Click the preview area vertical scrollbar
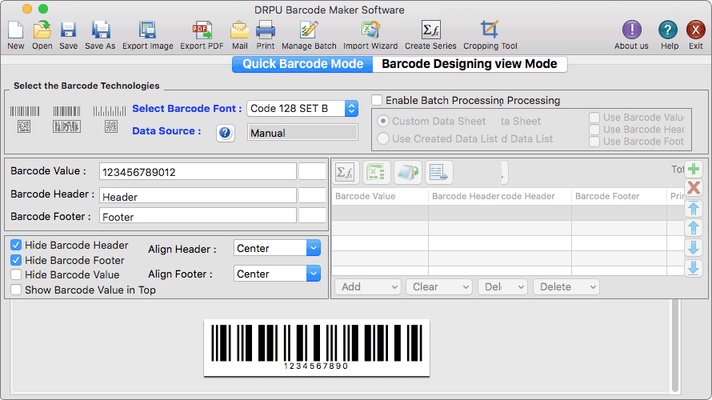Viewport: 712px width, 400px height. (x=675, y=345)
